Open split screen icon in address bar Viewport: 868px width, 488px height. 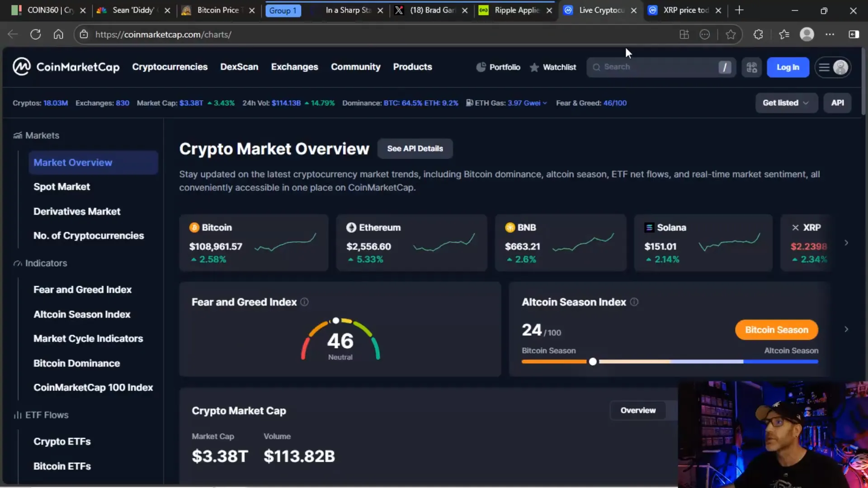(x=684, y=34)
